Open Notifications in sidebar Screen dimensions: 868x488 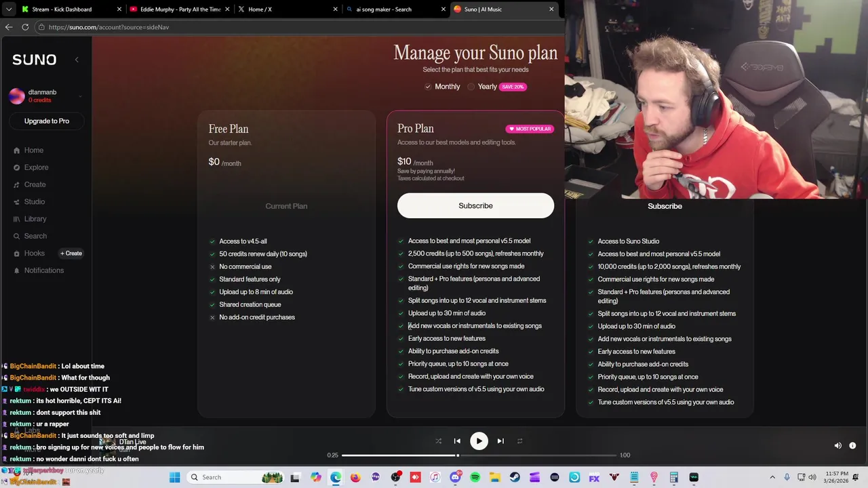coord(39,270)
